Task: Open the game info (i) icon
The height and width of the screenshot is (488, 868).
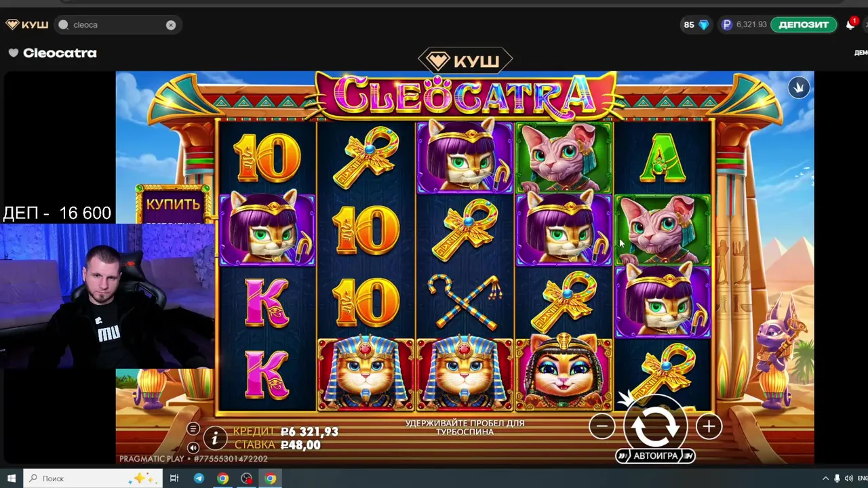Action: [215, 439]
